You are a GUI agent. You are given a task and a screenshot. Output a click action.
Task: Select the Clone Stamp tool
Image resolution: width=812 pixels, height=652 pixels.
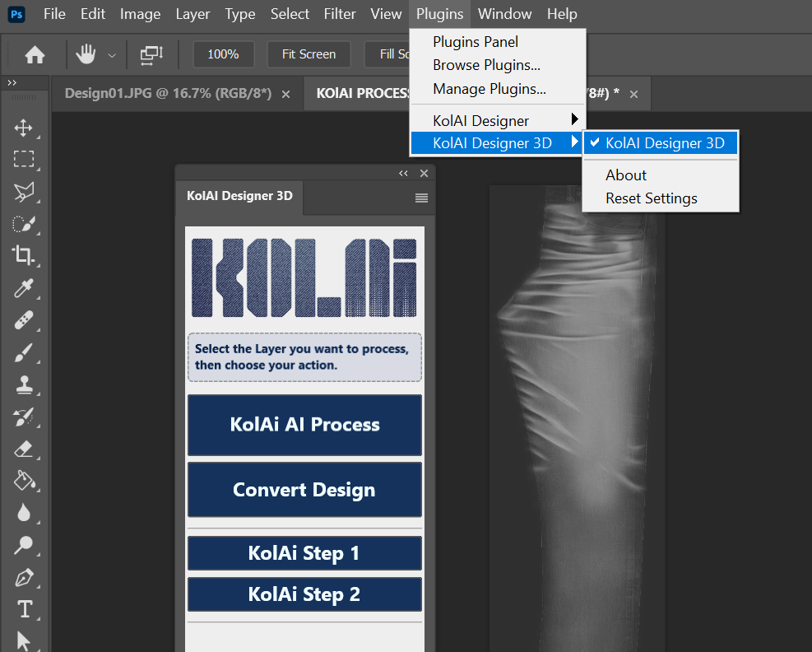23,384
